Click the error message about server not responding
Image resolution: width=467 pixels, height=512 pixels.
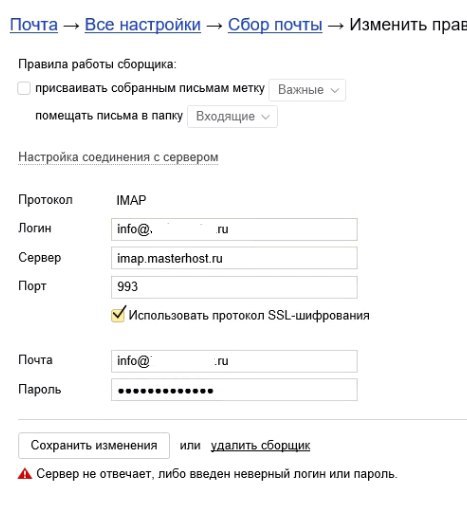(x=217, y=474)
